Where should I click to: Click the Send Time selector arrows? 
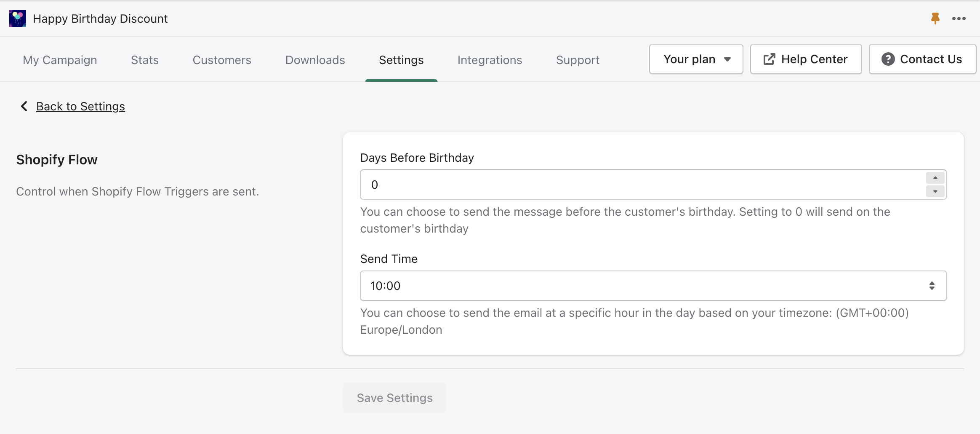932,286
